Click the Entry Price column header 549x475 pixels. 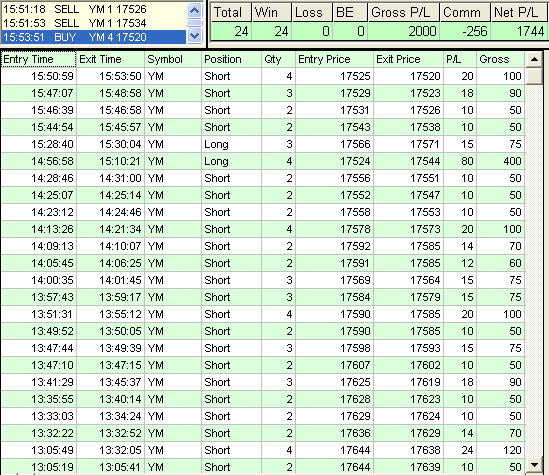coord(334,59)
